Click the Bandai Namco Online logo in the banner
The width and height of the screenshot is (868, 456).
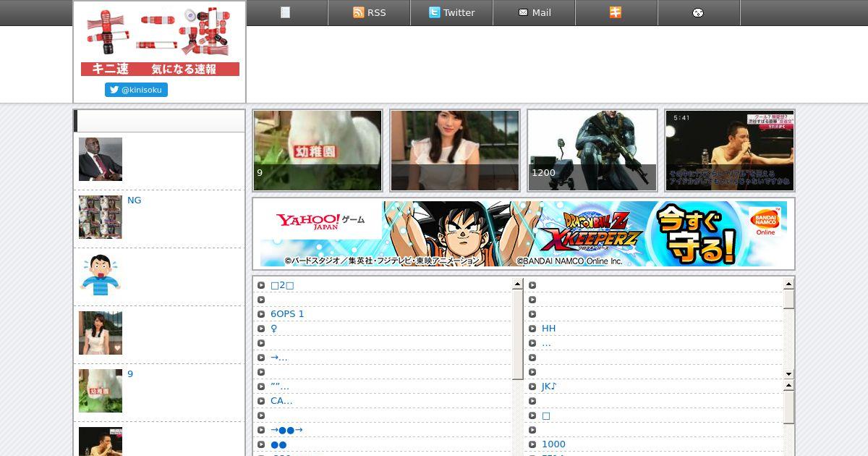765,223
